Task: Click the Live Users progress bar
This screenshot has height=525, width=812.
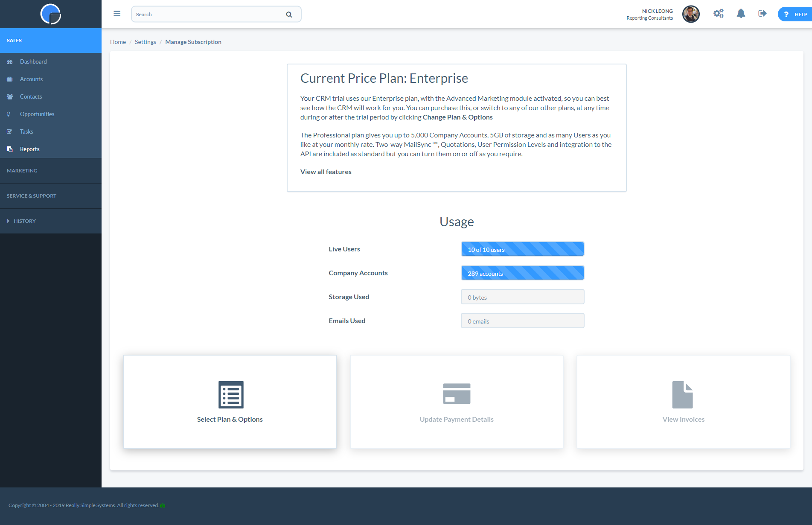Action: tap(522, 249)
